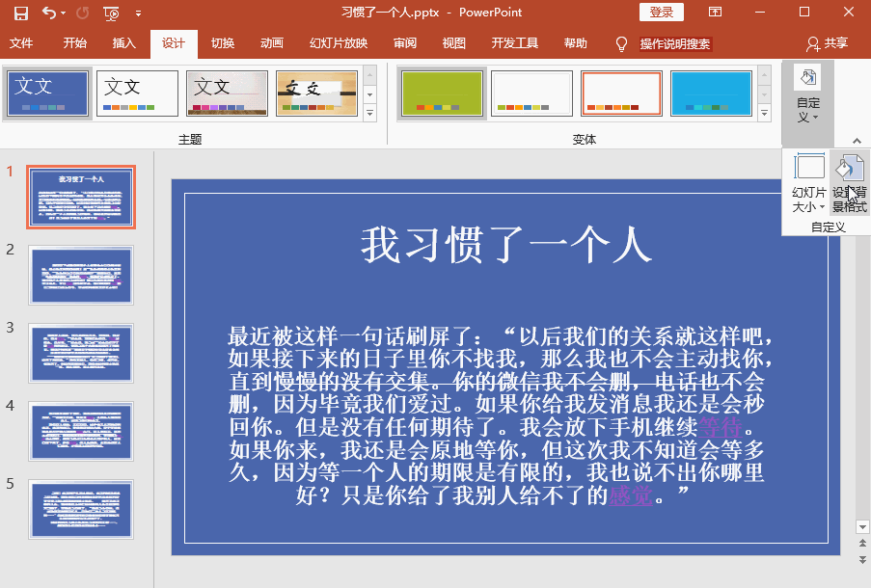
Task: Switch to the 动画 tab
Action: click(272, 43)
